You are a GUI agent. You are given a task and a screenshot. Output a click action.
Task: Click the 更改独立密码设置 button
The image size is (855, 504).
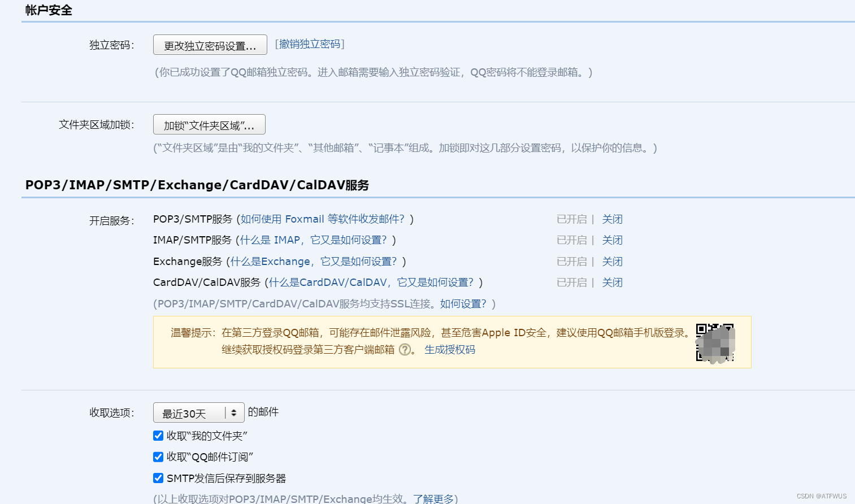210,45
